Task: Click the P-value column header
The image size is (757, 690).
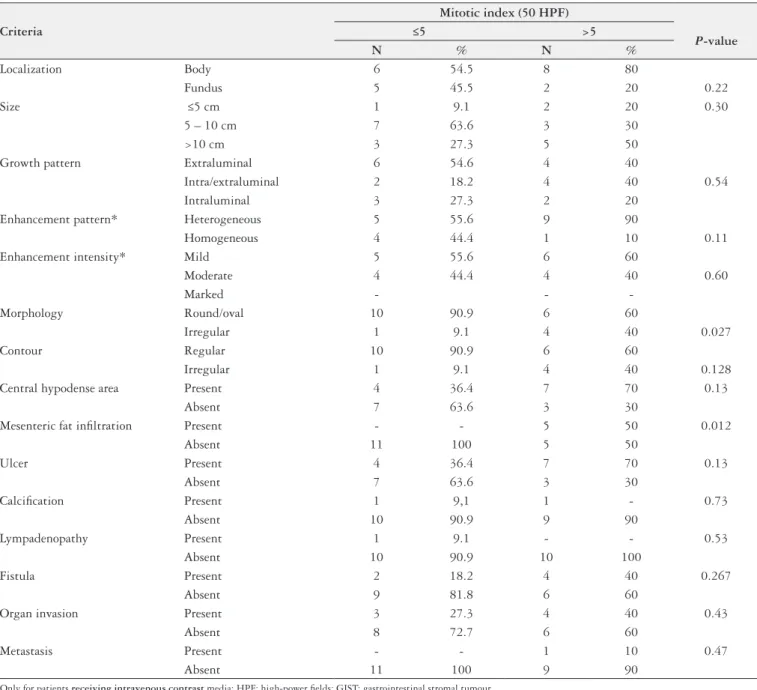Action: 716,41
